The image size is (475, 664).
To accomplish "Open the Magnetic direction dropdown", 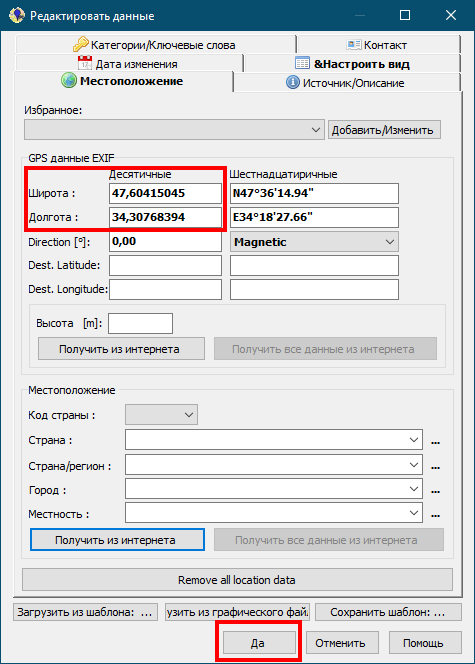I will pos(314,242).
